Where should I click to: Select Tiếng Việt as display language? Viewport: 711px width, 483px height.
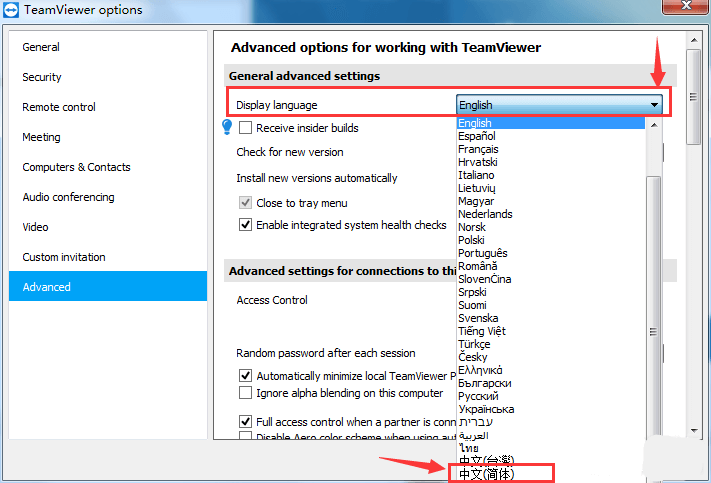click(550, 331)
